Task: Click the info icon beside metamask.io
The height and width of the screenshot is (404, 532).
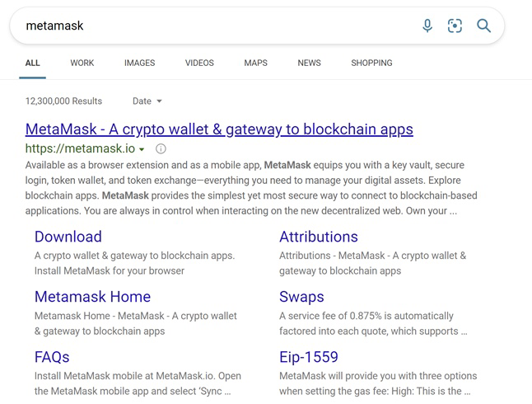Action: (161, 149)
